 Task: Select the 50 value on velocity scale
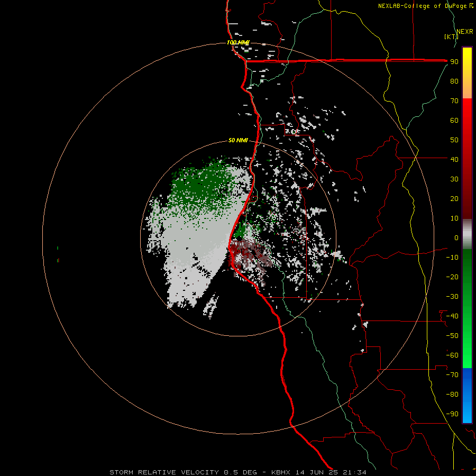[x=454, y=140]
